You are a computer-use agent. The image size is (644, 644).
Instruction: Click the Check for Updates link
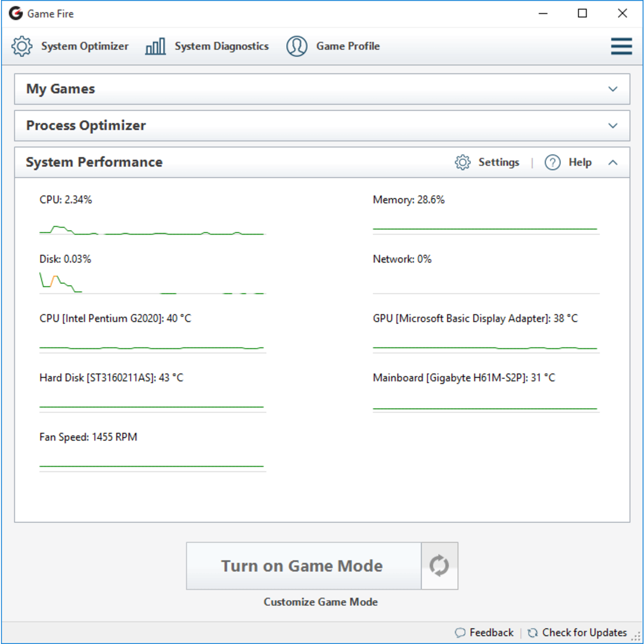pyautogui.click(x=584, y=632)
